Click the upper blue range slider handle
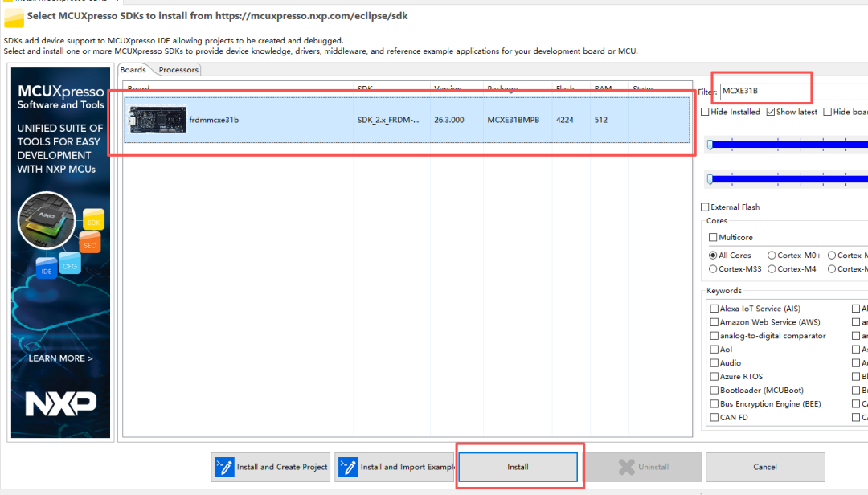This screenshot has width=868, height=495. 710,145
